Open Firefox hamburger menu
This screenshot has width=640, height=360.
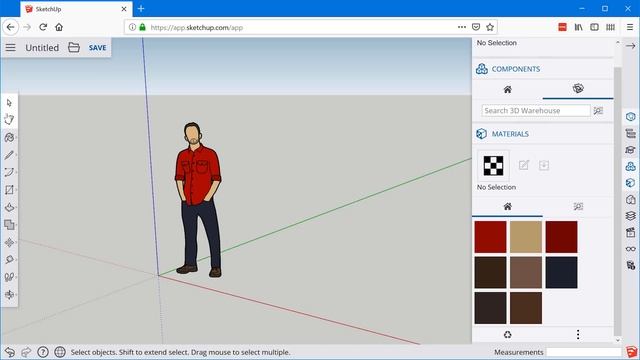[630, 27]
